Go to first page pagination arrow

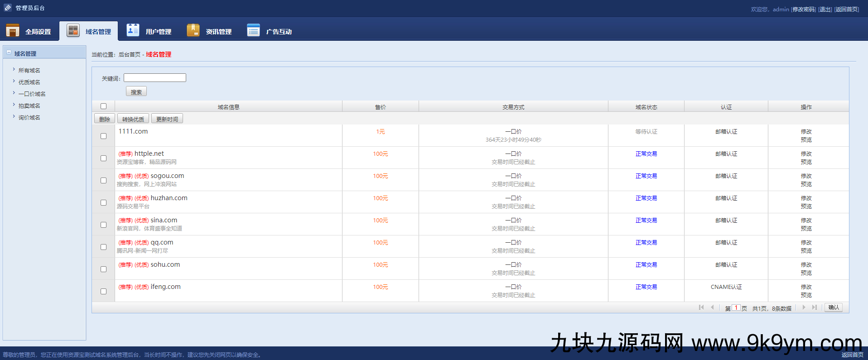tap(701, 307)
